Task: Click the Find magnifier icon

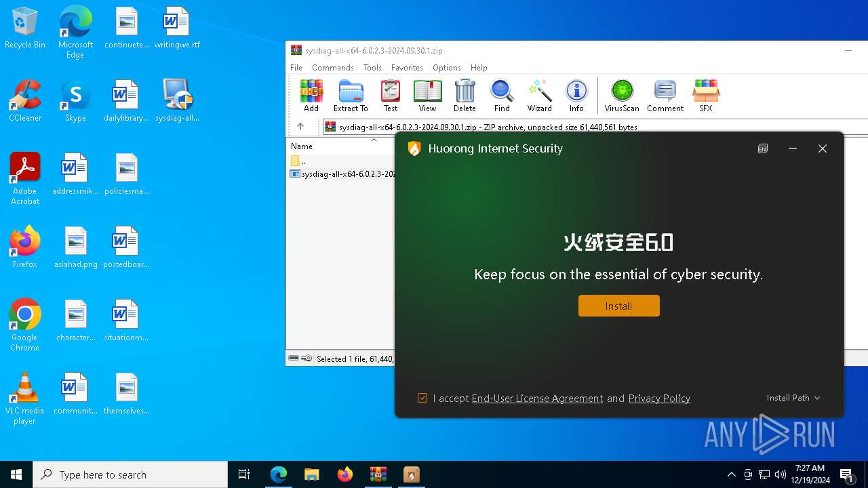Action: click(x=502, y=96)
